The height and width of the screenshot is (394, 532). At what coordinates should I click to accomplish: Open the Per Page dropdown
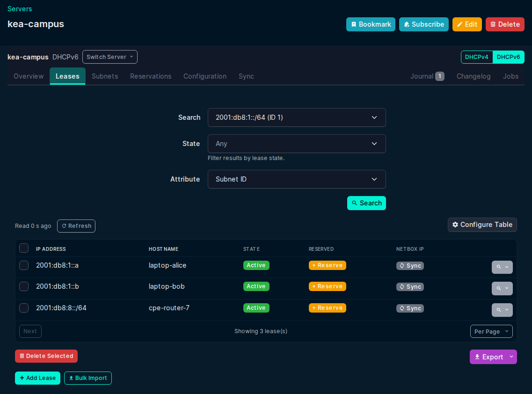491,332
